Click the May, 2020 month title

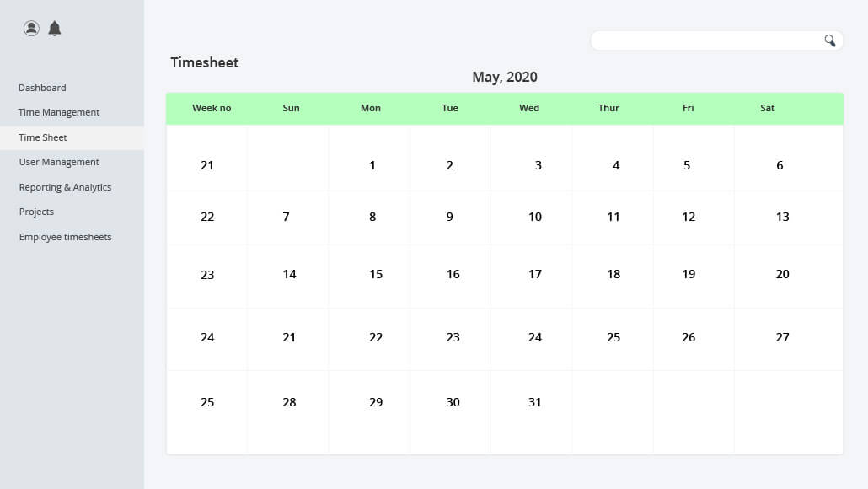[x=504, y=77]
